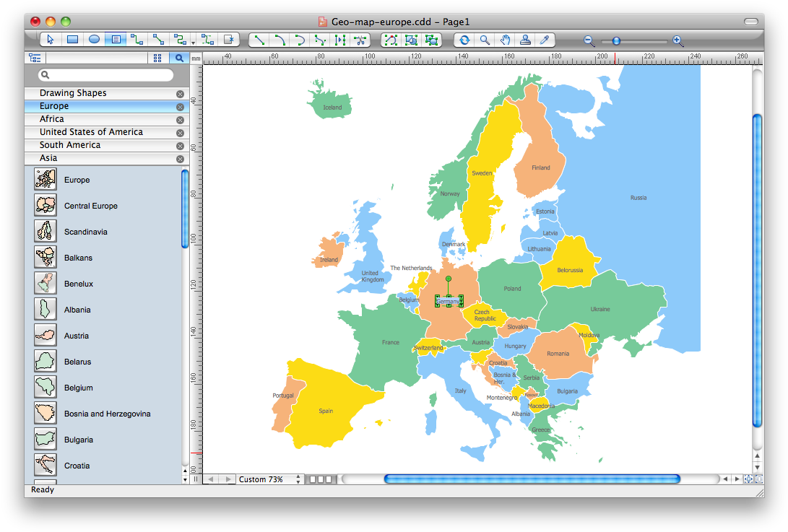Viewport: 788px width, 532px height.
Task: Activate the Hand pan tool
Action: [x=506, y=40]
